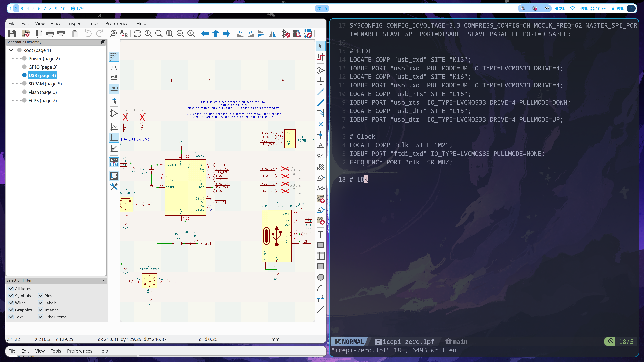644x362 pixels.
Task: Select the Draw Wire tool
Action: coord(320,92)
